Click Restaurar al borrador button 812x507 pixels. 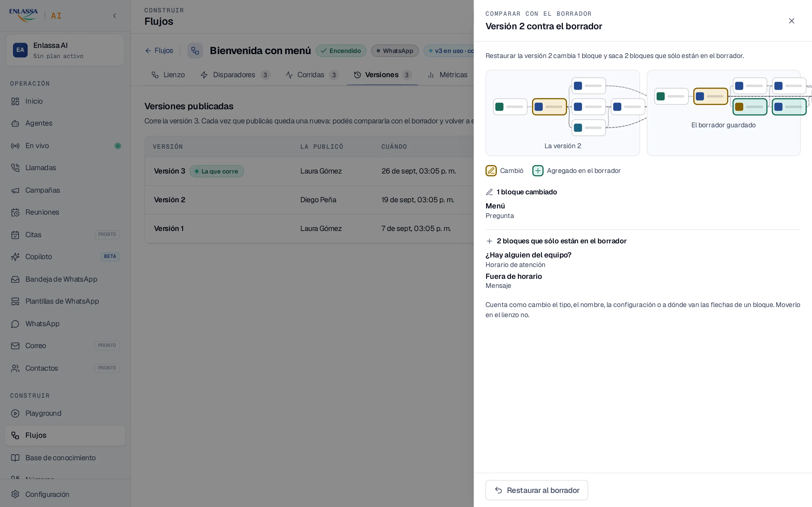tap(537, 490)
